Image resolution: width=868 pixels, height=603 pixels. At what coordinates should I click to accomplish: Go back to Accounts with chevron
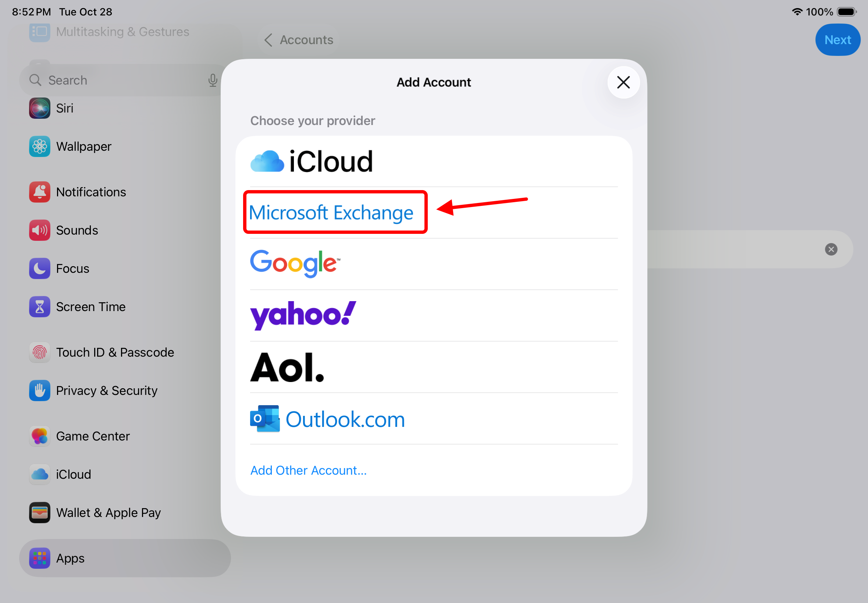(268, 40)
